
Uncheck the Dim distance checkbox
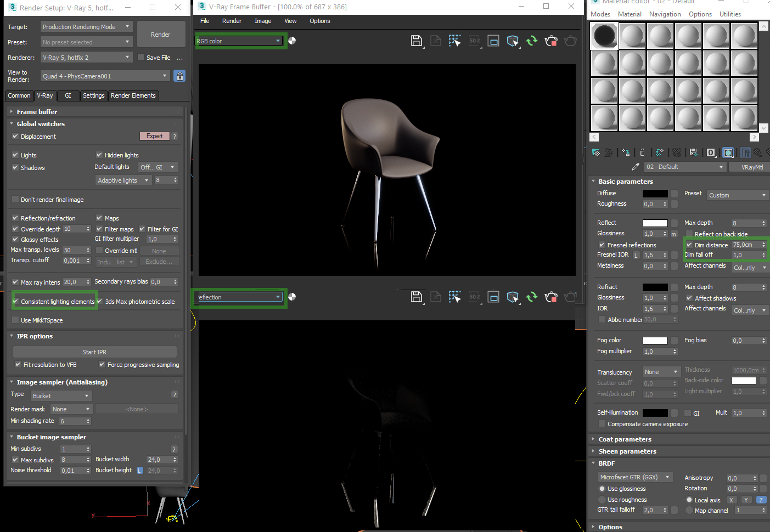coord(689,245)
